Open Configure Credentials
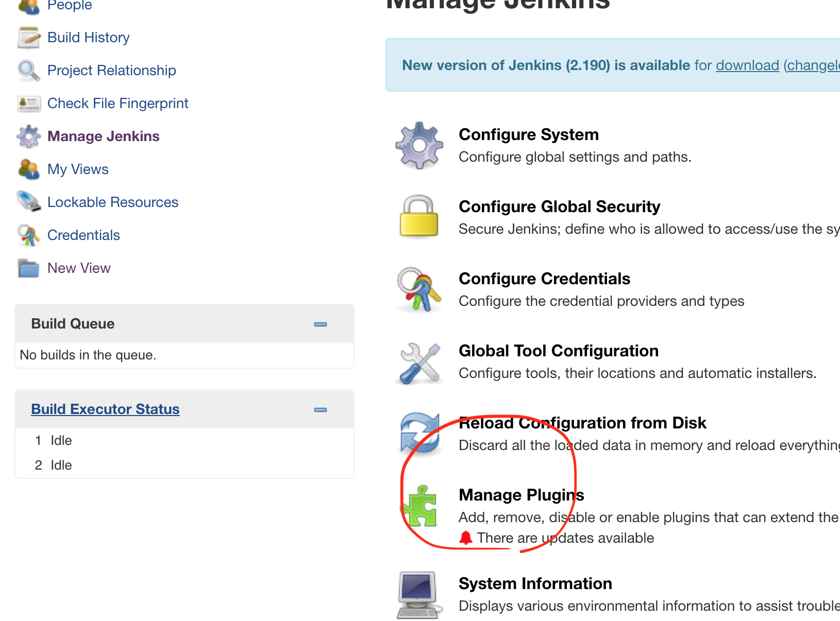 (x=545, y=279)
